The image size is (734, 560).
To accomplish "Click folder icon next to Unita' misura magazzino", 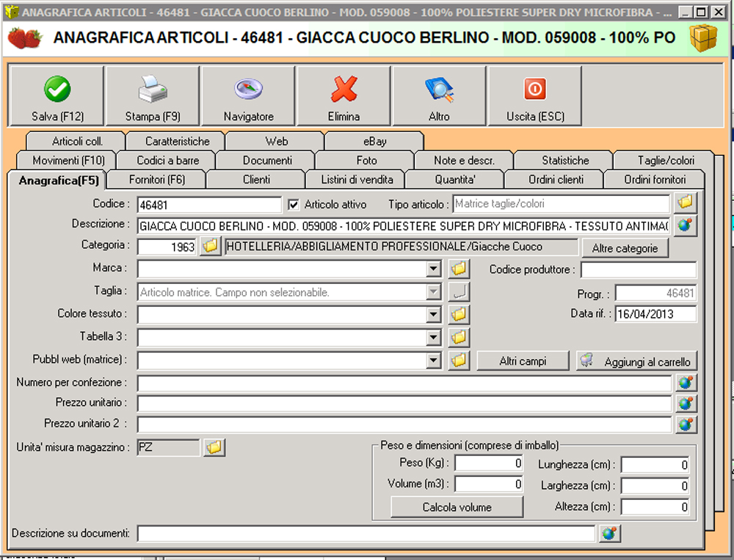I will [x=214, y=447].
